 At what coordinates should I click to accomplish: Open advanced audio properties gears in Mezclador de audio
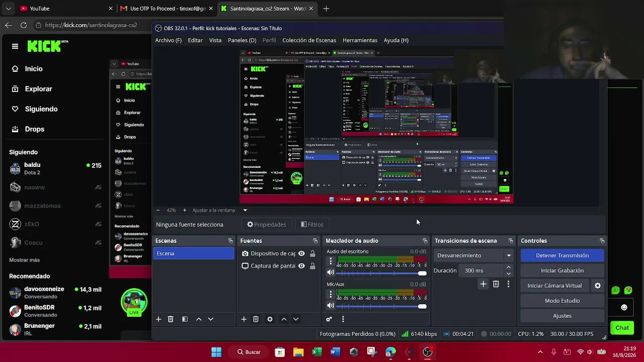point(329,319)
